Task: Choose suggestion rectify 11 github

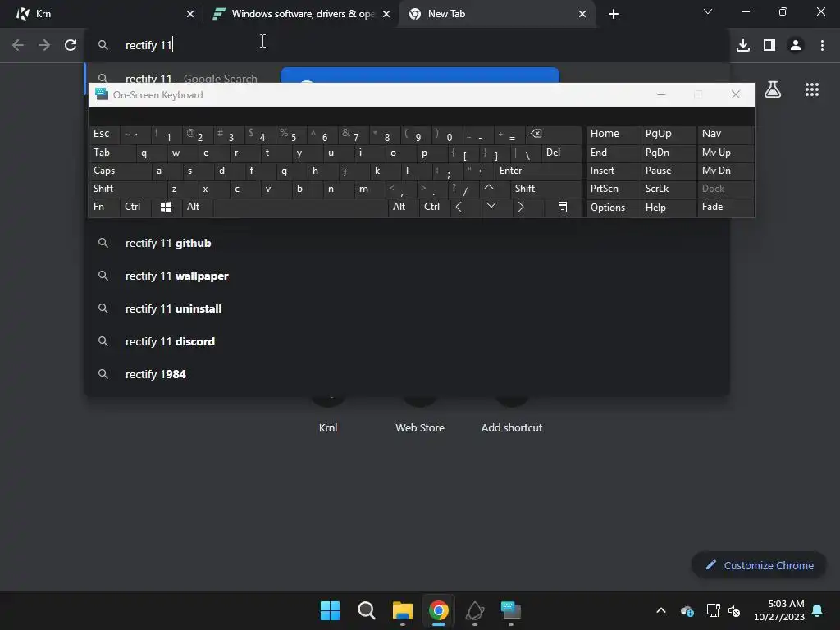Action: [407, 243]
